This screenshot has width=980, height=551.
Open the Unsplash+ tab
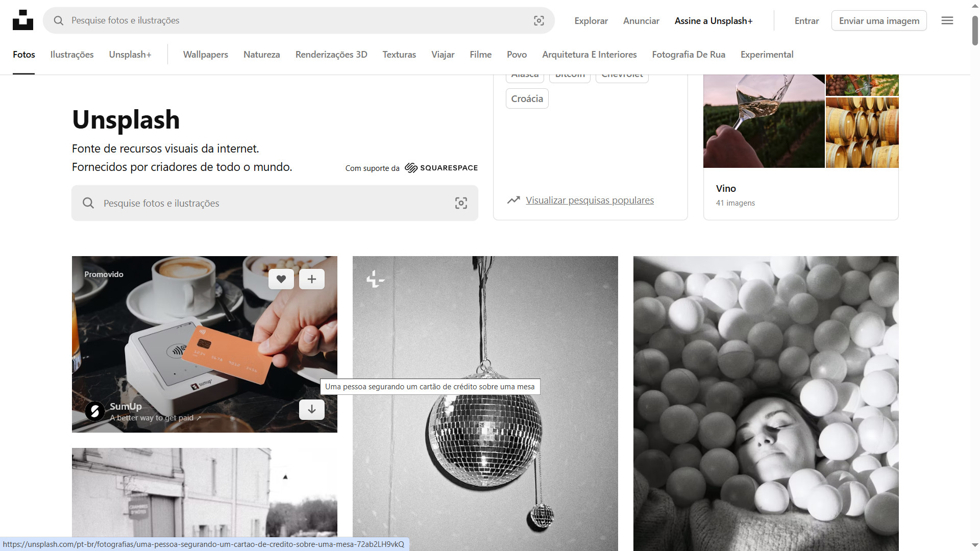[130, 55]
